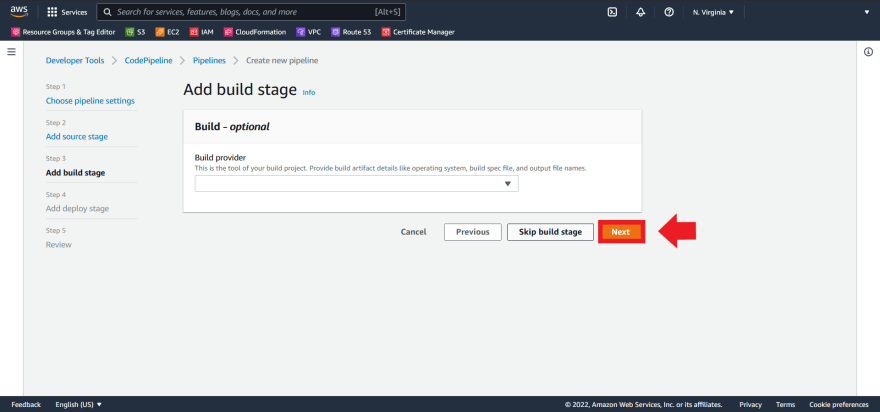This screenshot has width=880, height=412.
Task: Click the orange Next button
Action: pos(621,232)
